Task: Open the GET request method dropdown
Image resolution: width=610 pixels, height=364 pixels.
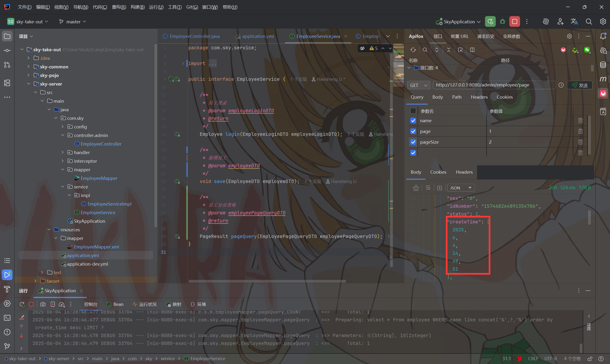Action: 418,85
